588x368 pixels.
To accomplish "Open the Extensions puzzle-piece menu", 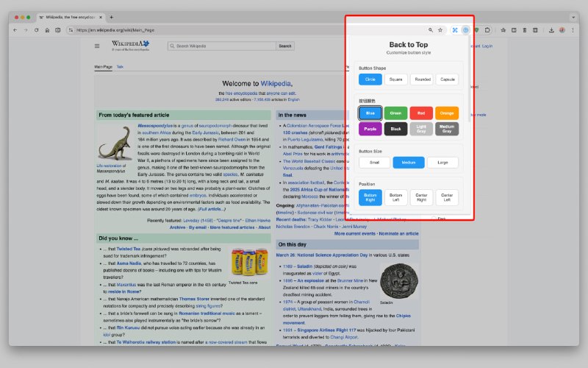I will pos(487,30).
